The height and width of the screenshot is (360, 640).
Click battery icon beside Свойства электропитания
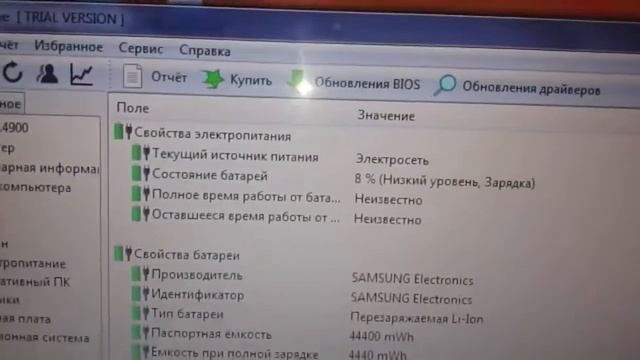pos(123,131)
